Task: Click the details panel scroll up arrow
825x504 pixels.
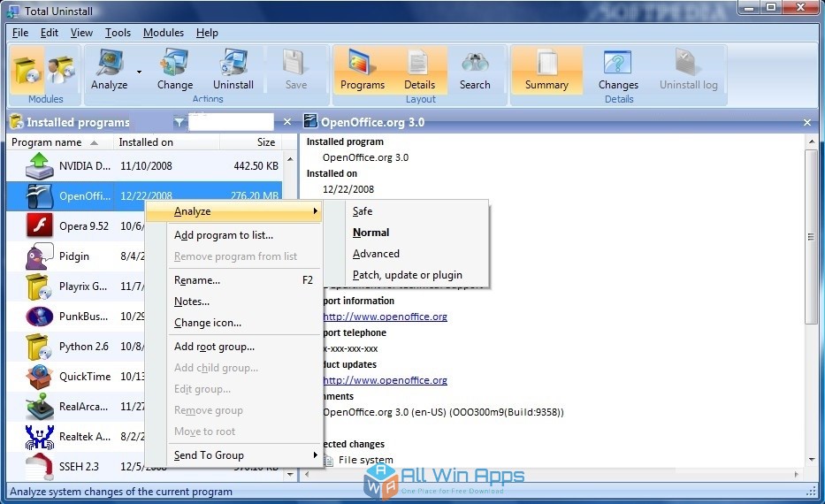Action: (812, 141)
